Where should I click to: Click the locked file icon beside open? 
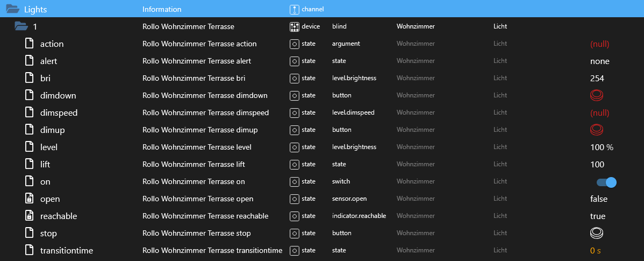[x=30, y=199]
